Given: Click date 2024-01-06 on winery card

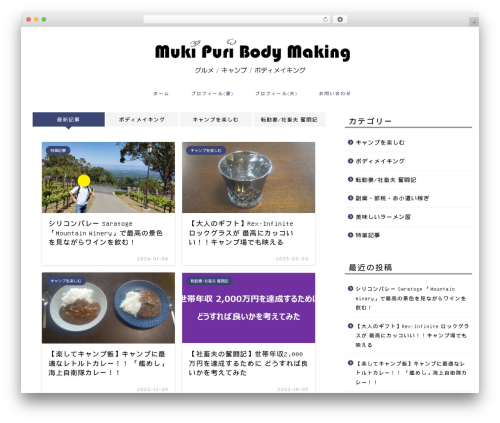Looking at the screenshot, I should click(152, 259).
